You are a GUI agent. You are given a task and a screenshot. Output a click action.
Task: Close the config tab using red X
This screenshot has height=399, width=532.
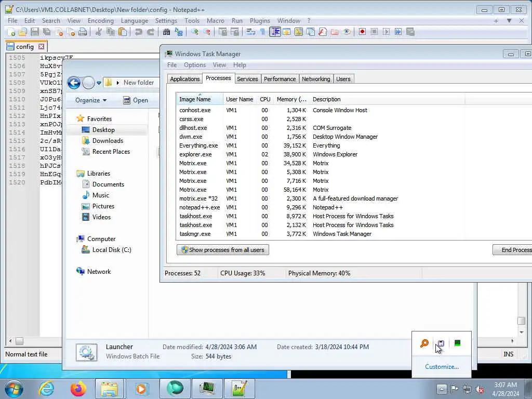(x=41, y=46)
